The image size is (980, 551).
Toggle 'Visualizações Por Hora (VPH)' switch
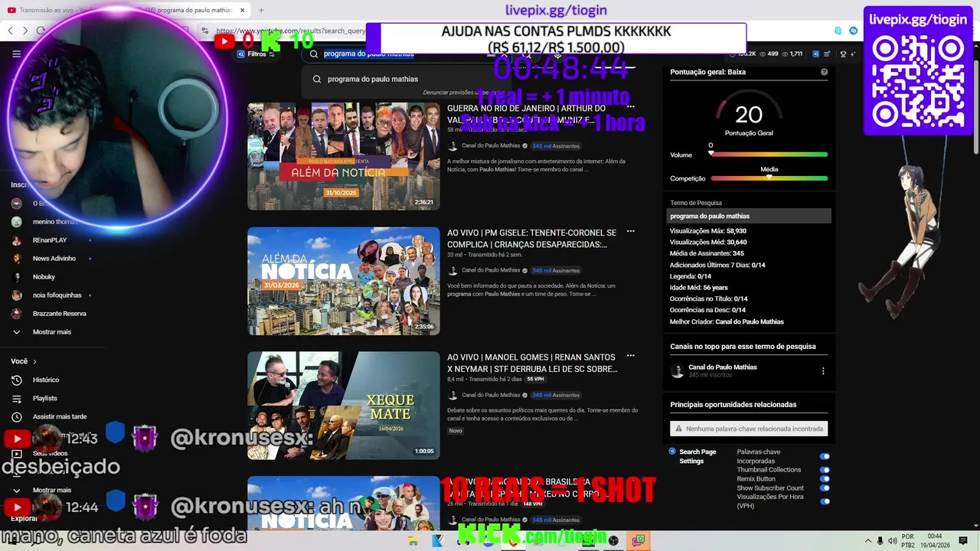point(825,502)
